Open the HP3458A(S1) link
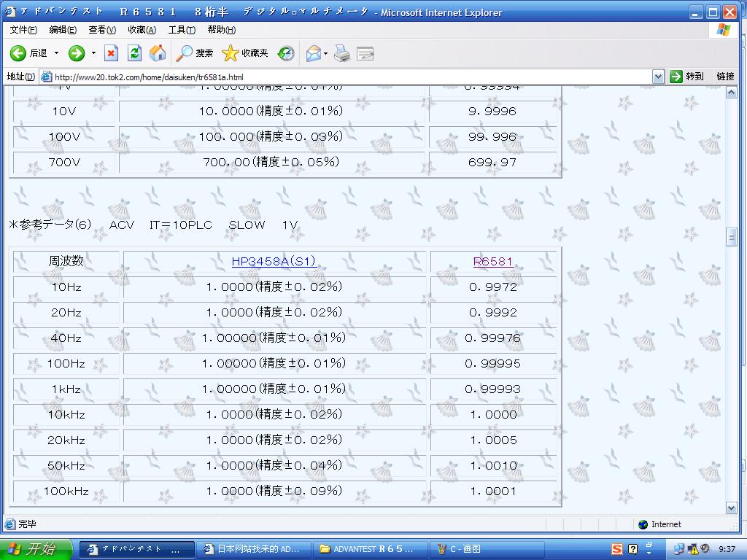Viewport: 747px width, 560px height. pyautogui.click(x=274, y=261)
